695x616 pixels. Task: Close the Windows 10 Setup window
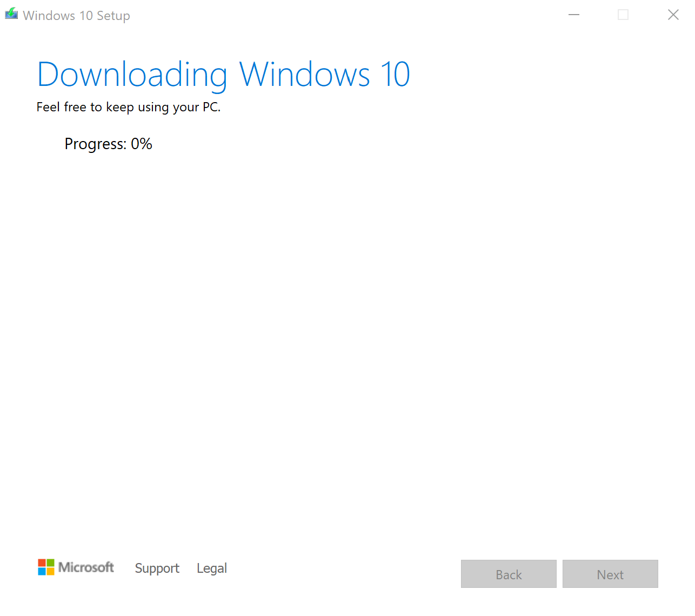click(x=673, y=15)
